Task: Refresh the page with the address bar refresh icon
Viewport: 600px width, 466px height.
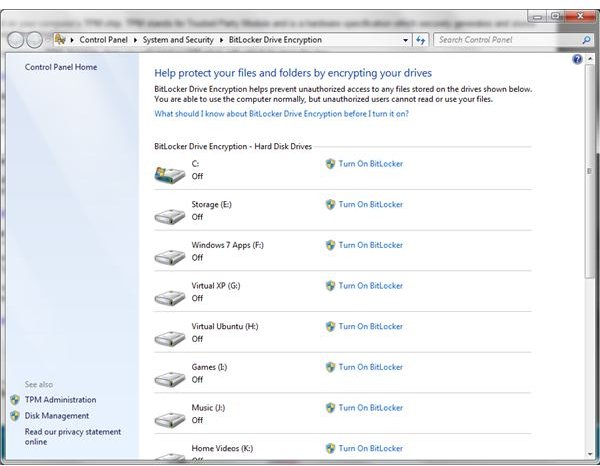Action: coord(421,40)
